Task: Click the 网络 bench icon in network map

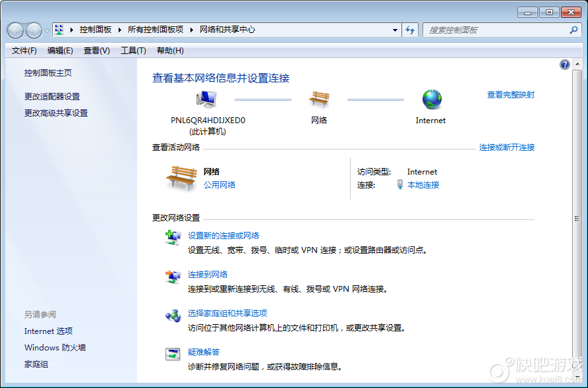Action: click(x=319, y=100)
